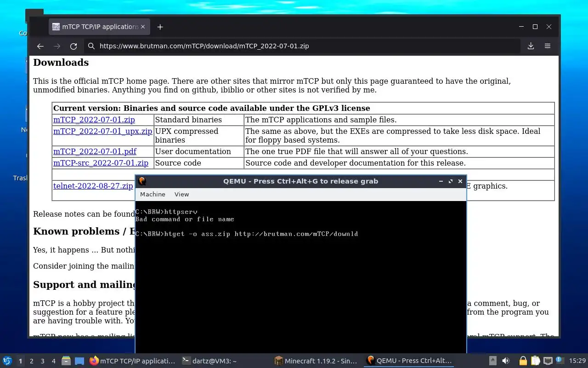The width and height of the screenshot is (588, 368).
Task: Open the Machine menu in QEMU
Action: pyautogui.click(x=153, y=194)
